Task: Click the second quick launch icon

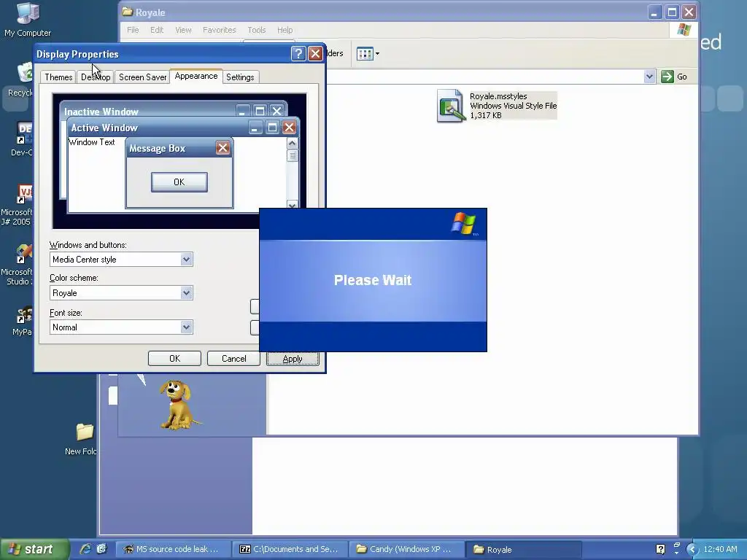Action: [x=101, y=549]
